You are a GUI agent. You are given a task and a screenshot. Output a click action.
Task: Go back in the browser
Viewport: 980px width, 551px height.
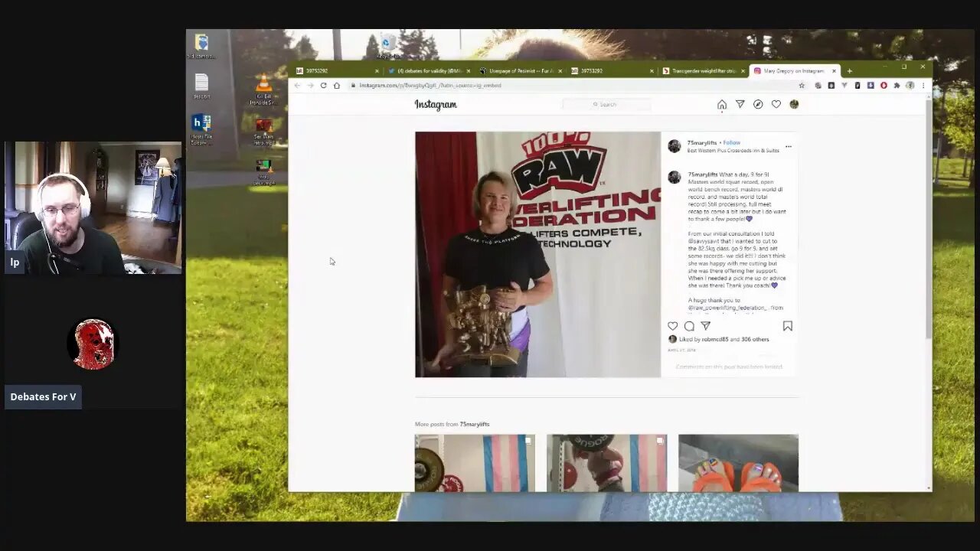click(298, 86)
